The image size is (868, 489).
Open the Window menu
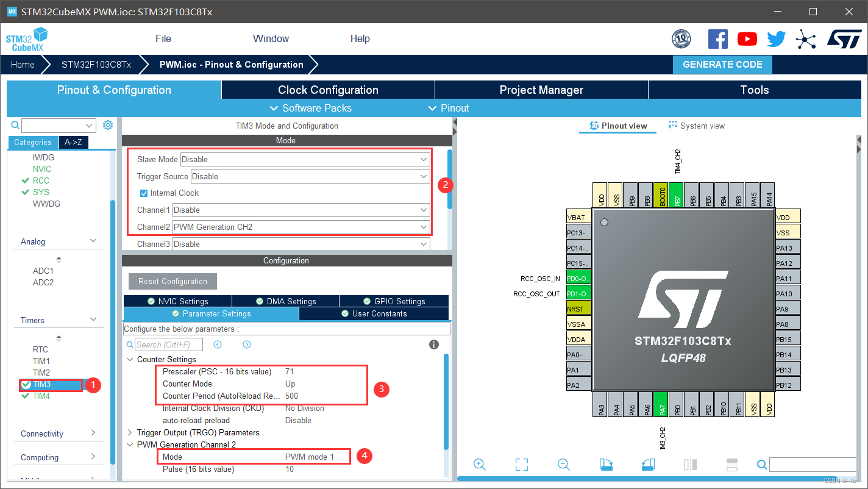tap(271, 38)
